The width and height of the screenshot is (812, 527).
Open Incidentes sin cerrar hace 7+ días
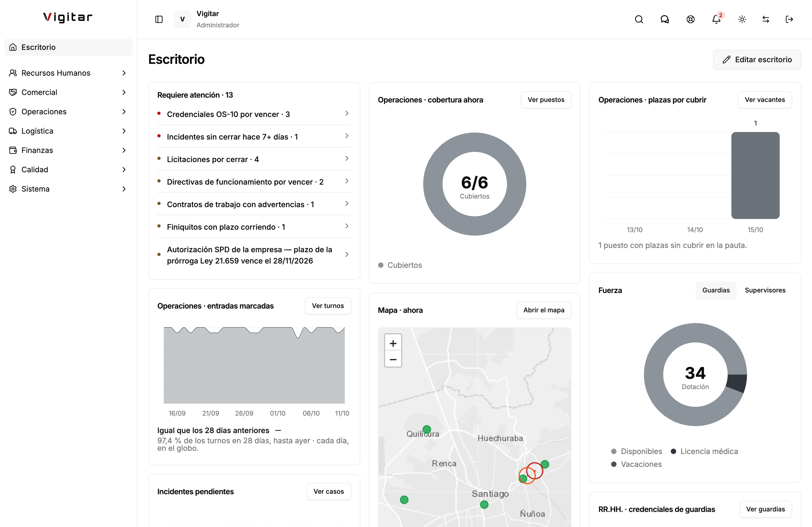[254, 136]
